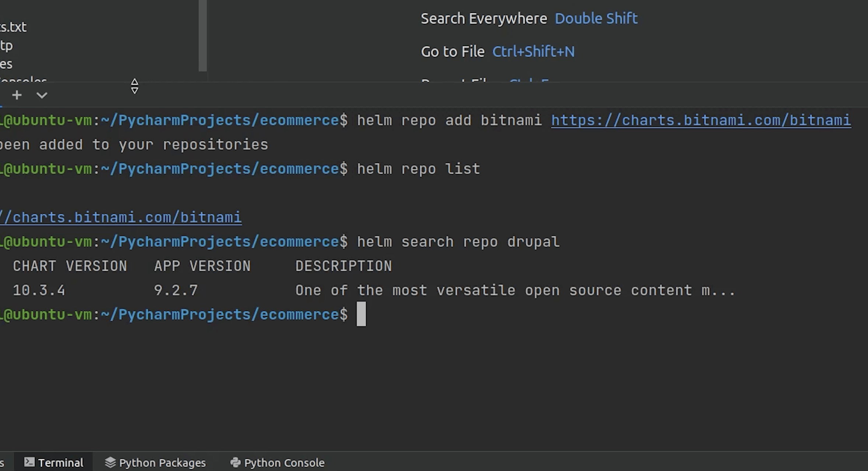Select the .txt file in project tree
Screen dimensions: 868x471
click(13, 27)
